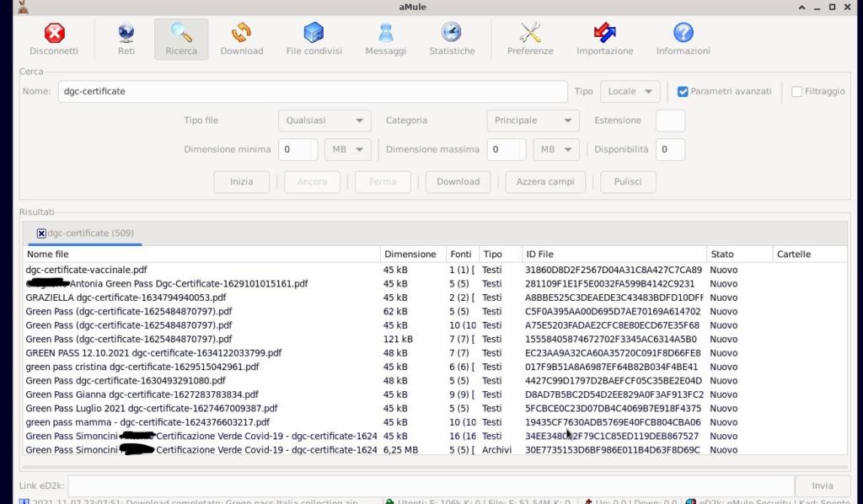The width and height of the screenshot is (863, 504).
Task: Show the Statistiche page
Action: pyautogui.click(x=452, y=39)
